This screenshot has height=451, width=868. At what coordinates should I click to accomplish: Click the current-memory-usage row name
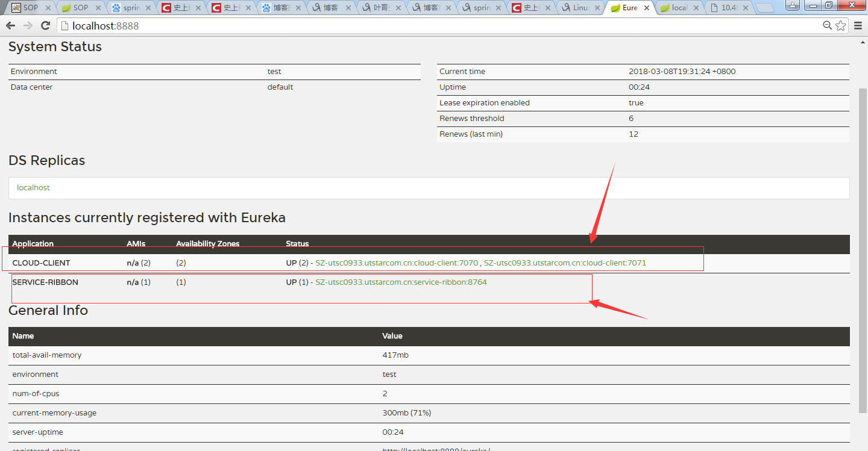tap(54, 413)
